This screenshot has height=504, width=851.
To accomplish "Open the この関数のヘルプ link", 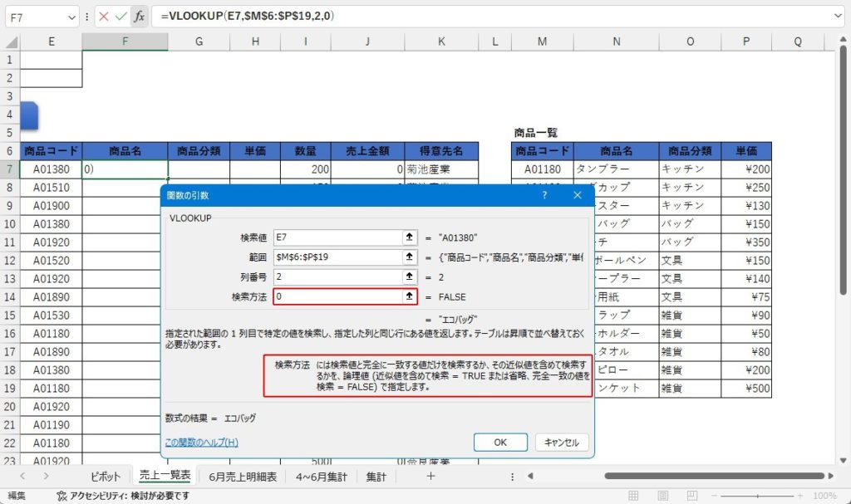I will 201,443.
